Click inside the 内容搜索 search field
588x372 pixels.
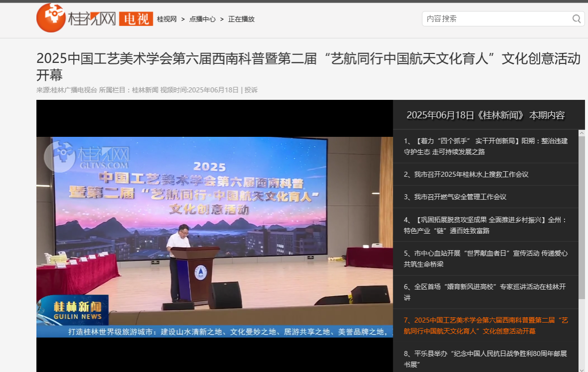(494, 19)
